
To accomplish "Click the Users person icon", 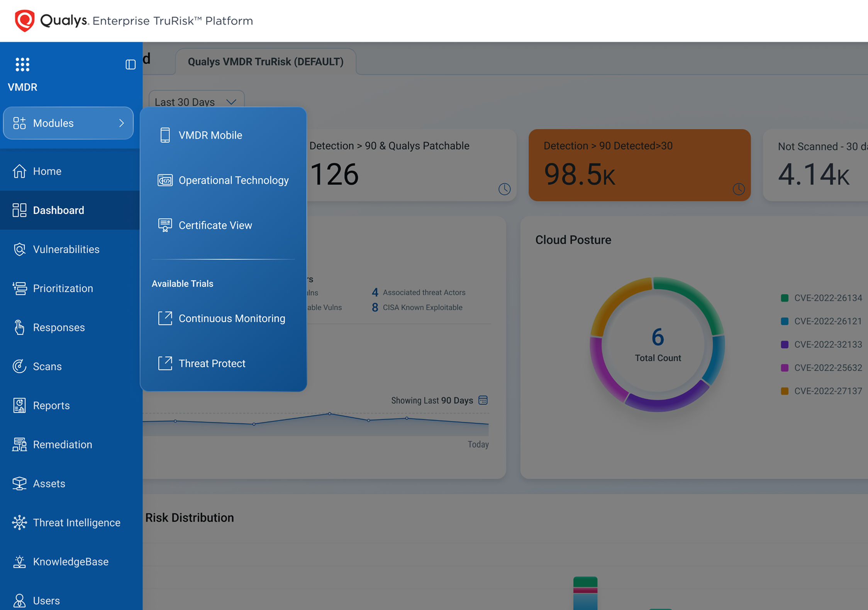I will coord(19,601).
